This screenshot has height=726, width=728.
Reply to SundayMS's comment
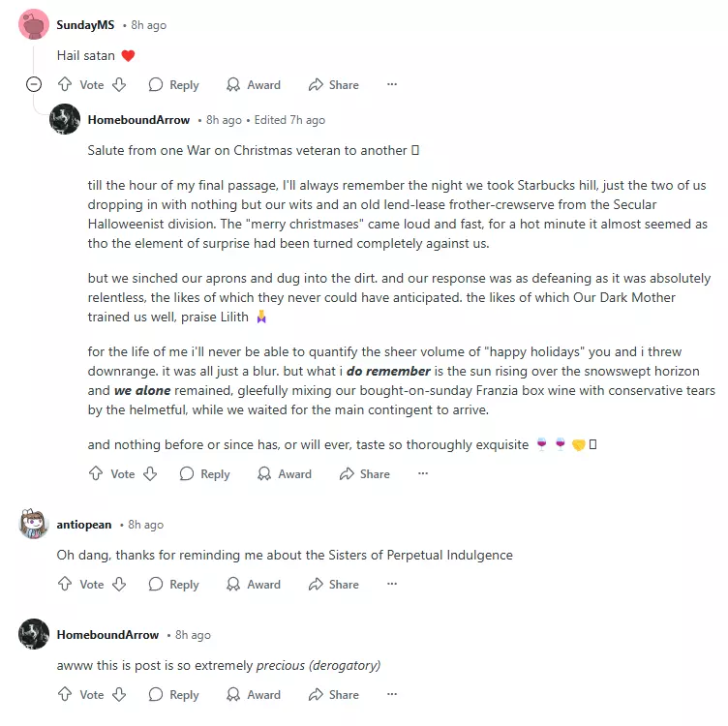click(x=173, y=85)
